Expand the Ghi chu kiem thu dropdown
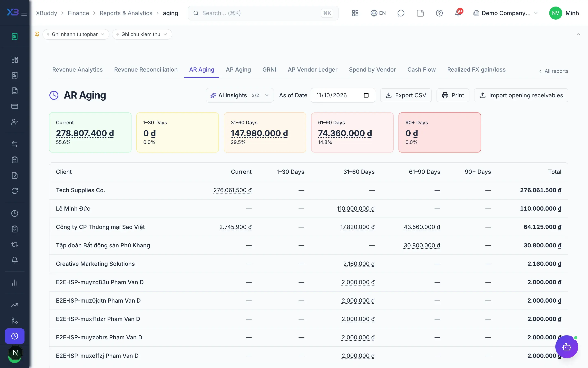 [142, 34]
